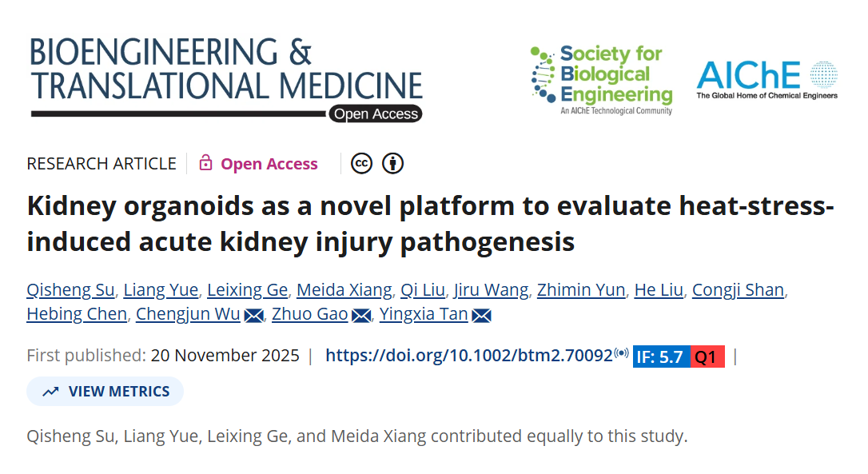Viewport: 868px width, 474px height.
Task: Click the IF: 5.7 impact factor badge
Action: (x=659, y=356)
